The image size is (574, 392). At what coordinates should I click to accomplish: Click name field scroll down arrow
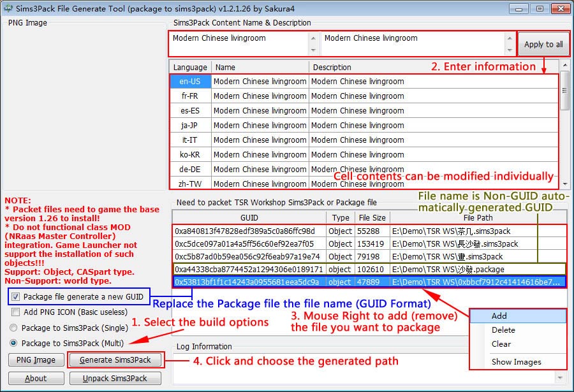[x=313, y=50]
